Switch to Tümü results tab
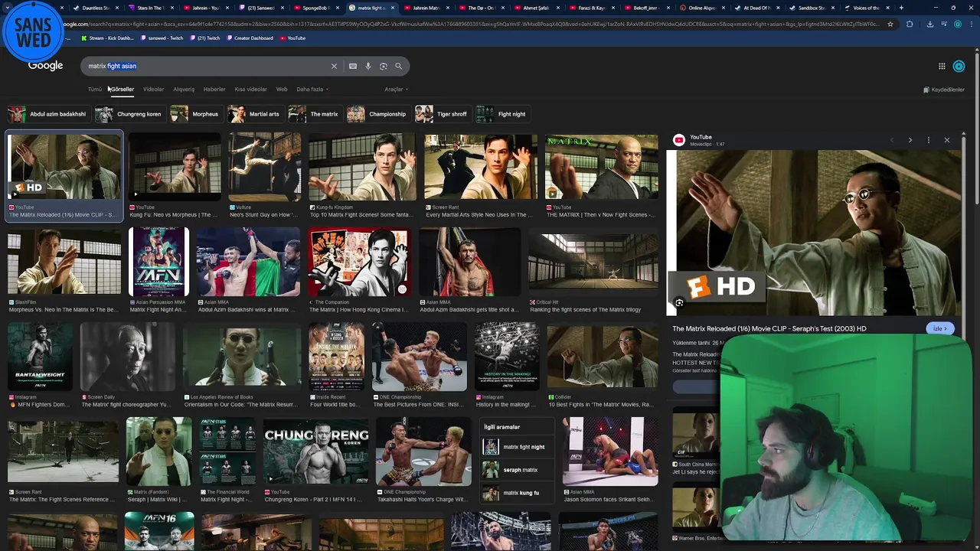The width and height of the screenshot is (980, 551). [94, 90]
